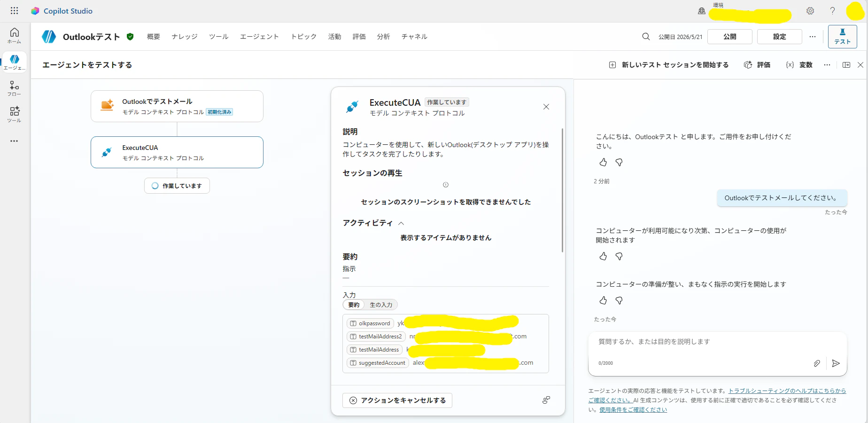This screenshot has height=423, width=868.
Task: Click the Test button with flask icon
Action: [x=842, y=37]
